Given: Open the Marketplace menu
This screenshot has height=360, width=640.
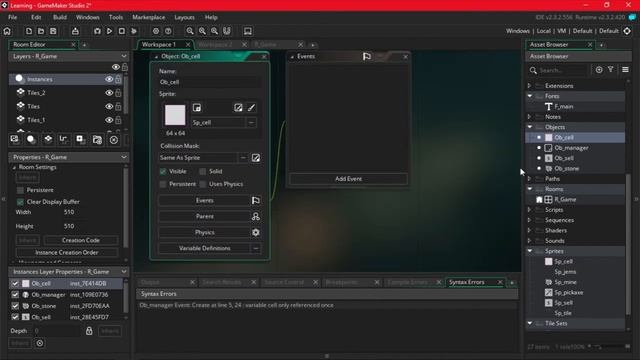Looking at the screenshot, I should pyautogui.click(x=149, y=17).
